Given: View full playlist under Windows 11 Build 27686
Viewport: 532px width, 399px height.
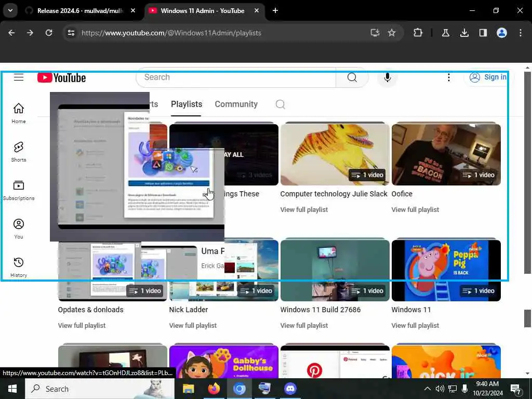Looking at the screenshot, I should (304, 325).
